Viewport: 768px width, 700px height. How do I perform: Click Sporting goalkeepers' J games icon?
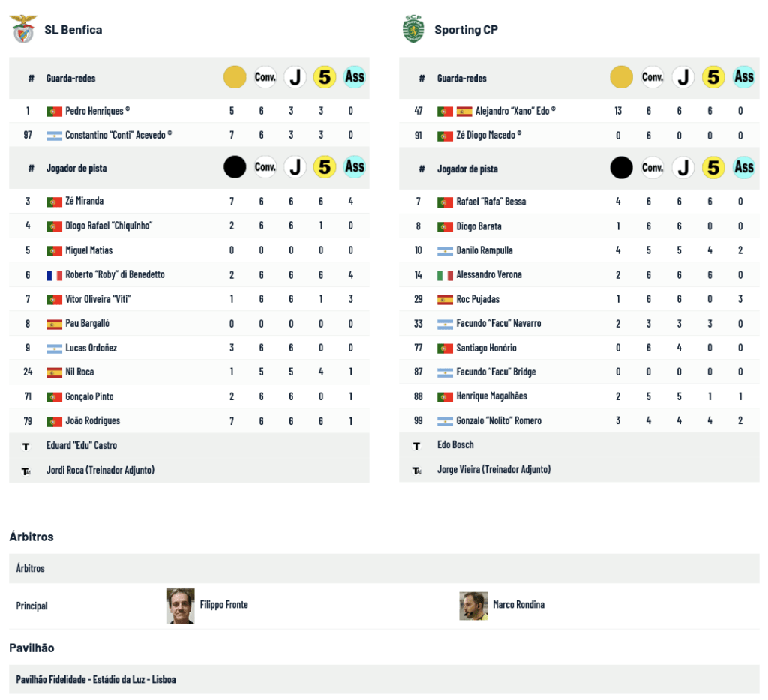pyautogui.click(x=682, y=77)
